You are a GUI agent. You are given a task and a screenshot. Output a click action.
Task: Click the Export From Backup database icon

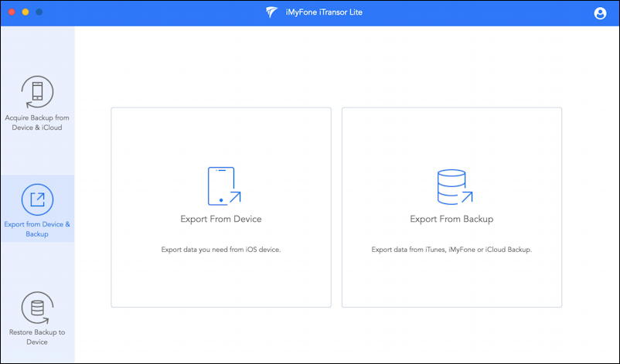pos(455,187)
